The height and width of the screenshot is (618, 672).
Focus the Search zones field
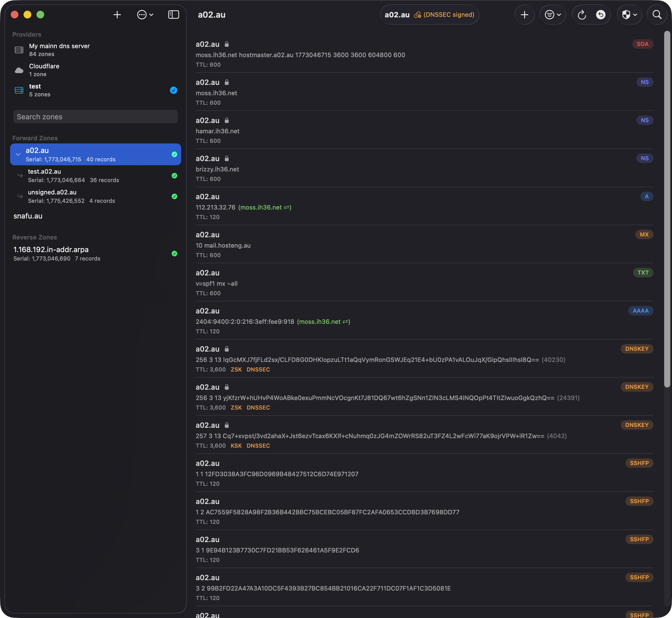(95, 117)
